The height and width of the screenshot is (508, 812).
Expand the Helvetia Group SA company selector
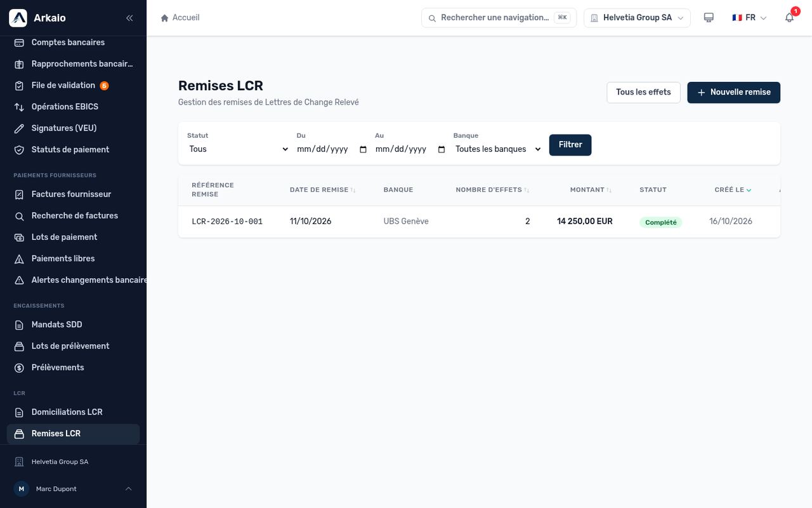click(x=637, y=18)
